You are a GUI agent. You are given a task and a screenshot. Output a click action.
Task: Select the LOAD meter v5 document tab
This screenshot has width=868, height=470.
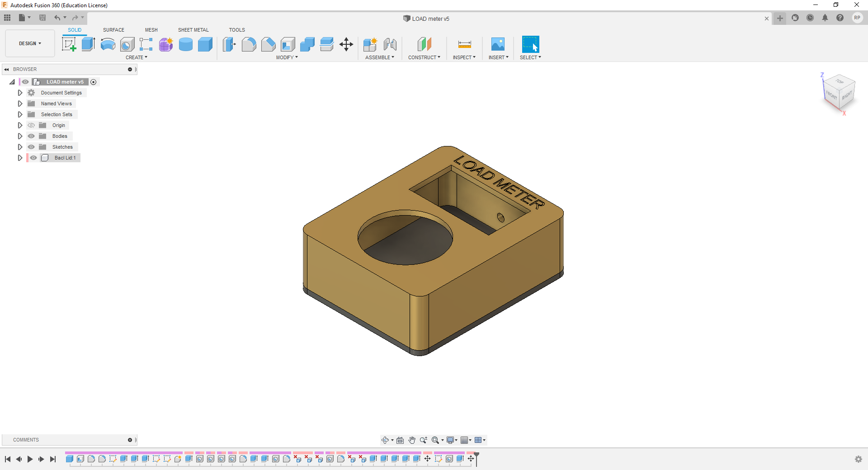coord(426,19)
